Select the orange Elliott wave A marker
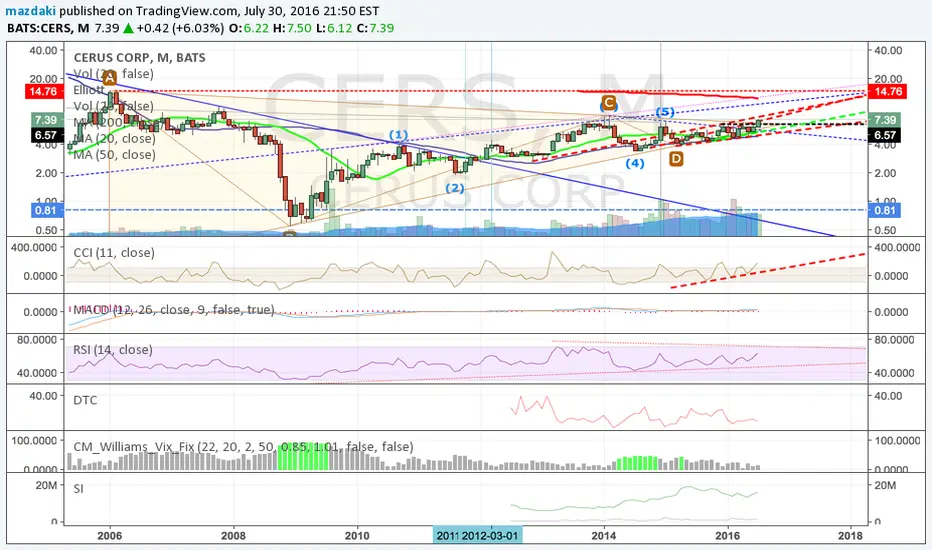This screenshot has height=550, width=932. pyautogui.click(x=109, y=77)
